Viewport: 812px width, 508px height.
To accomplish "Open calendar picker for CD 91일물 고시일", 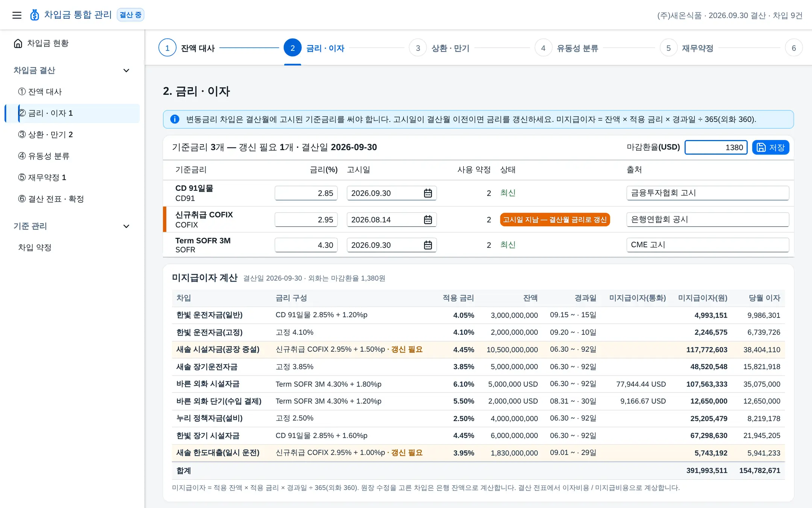I will coord(428,193).
